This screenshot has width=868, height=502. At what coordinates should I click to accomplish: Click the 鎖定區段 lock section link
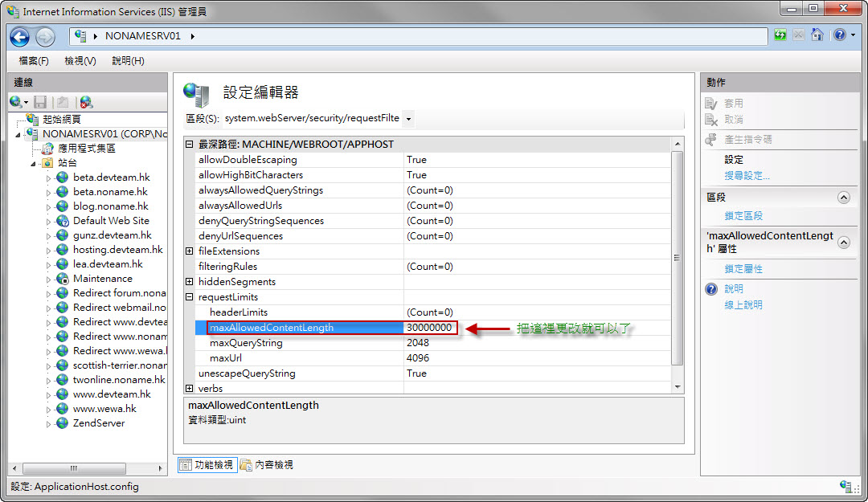coord(743,215)
